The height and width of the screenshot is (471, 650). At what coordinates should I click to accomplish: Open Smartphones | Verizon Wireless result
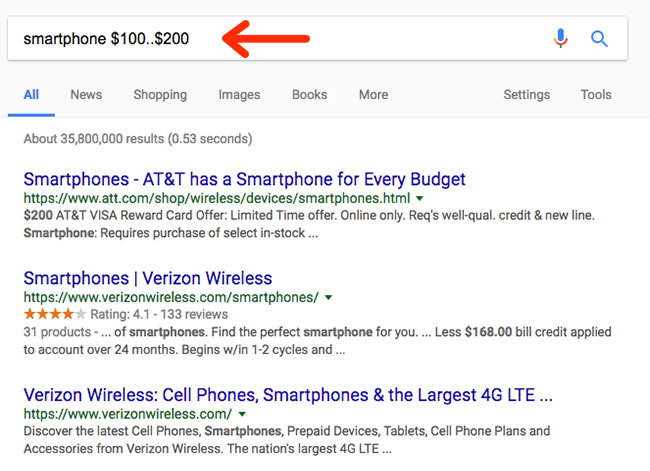pos(148,278)
